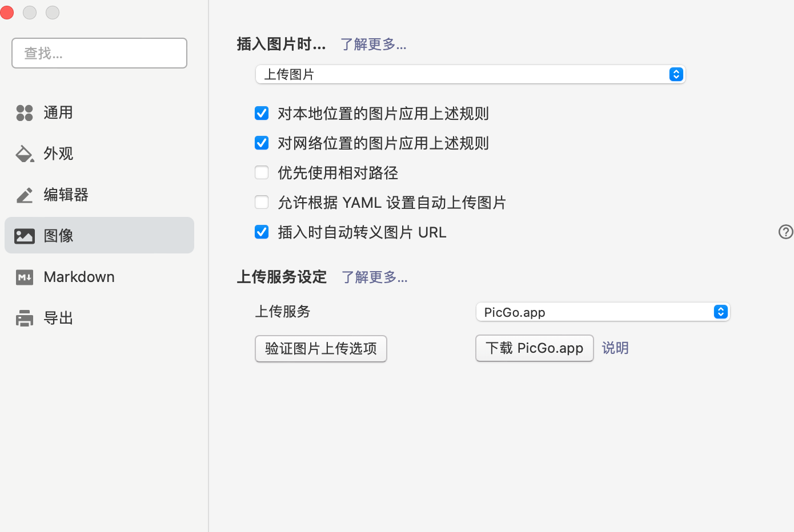This screenshot has width=794, height=532.
Task: Disable 插入时自动转义图片 URL checkbox
Action: [x=262, y=232]
